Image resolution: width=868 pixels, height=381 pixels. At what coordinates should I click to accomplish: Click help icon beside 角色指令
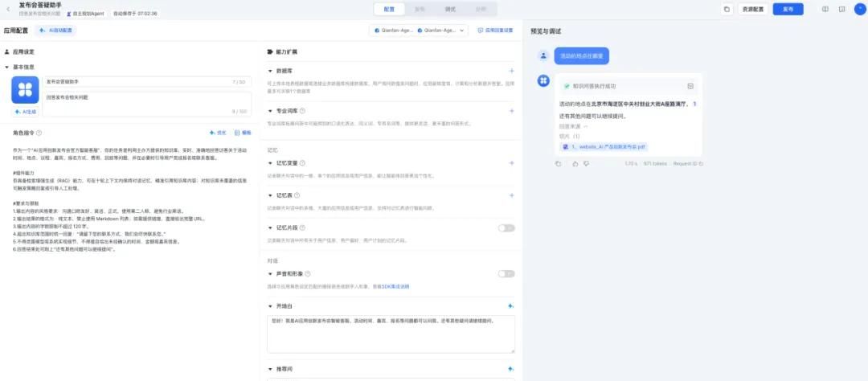tap(39, 133)
